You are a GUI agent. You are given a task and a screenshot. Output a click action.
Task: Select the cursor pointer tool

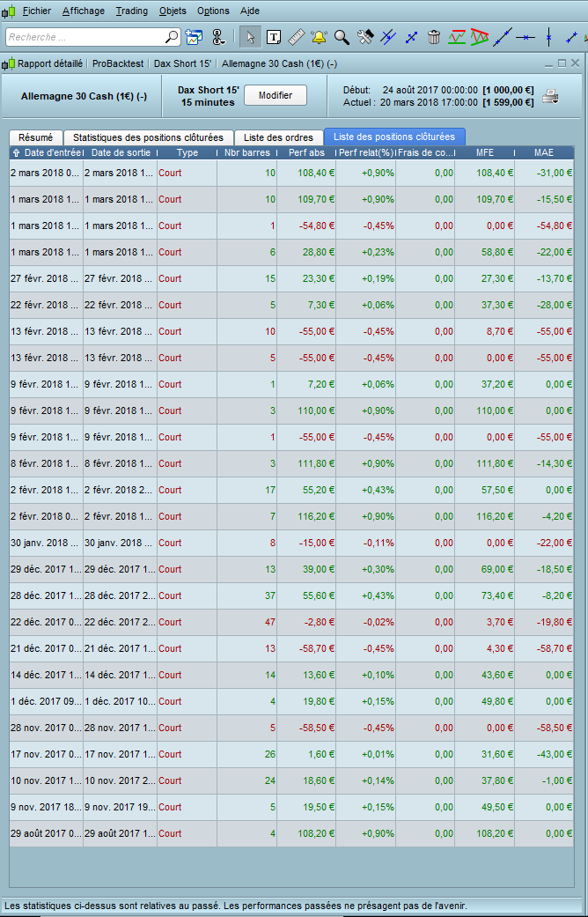tap(250, 37)
